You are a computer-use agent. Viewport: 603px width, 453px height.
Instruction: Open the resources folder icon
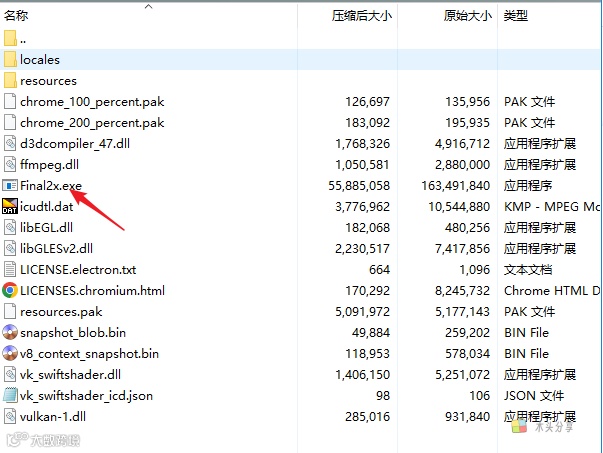pyautogui.click(x=10, y=81)
